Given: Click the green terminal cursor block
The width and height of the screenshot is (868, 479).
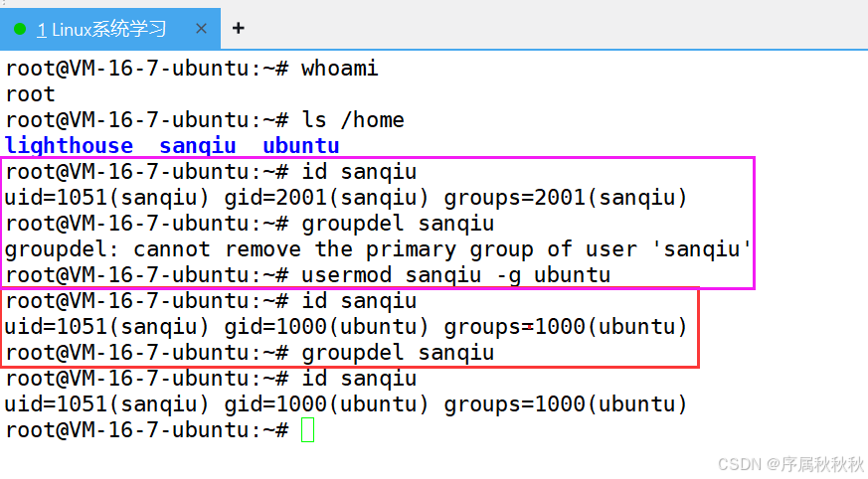Looking at the screenshot, I should click(x=308, y=429).
